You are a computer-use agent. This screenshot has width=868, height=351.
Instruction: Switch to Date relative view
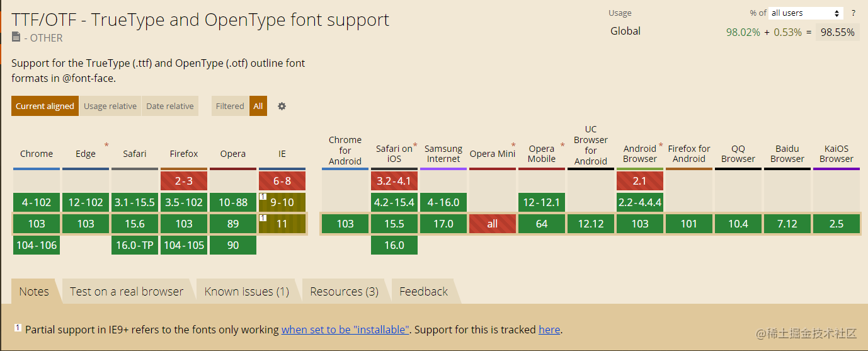point(170,106)
